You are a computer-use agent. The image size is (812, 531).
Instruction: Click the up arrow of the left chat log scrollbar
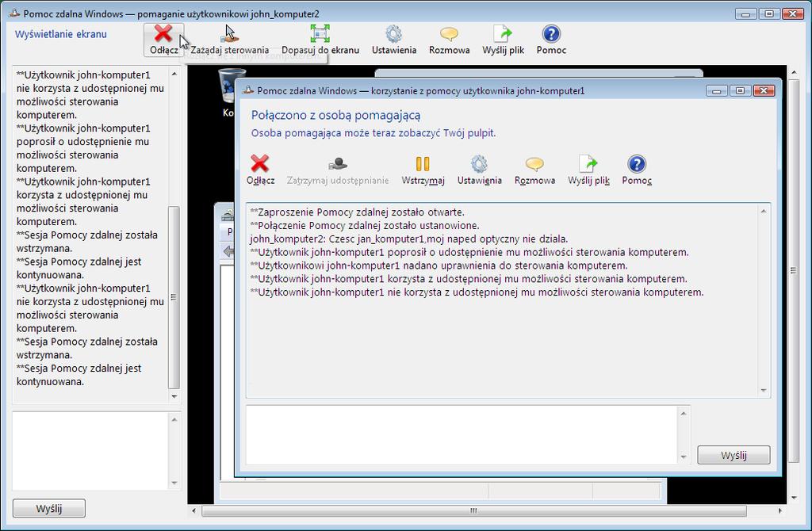(x=174, y=74)
